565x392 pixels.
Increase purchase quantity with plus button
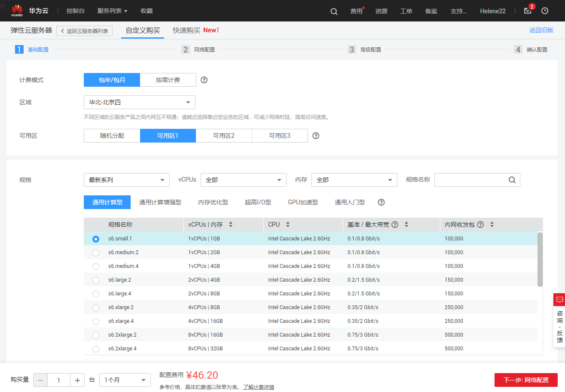(77, 380)
